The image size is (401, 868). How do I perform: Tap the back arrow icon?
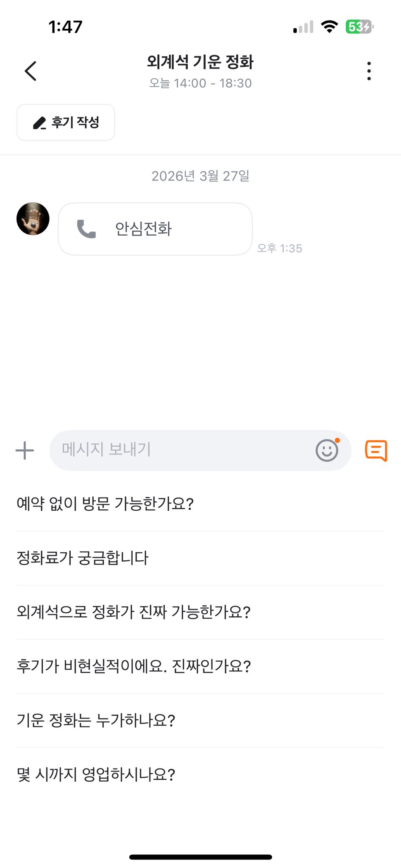(31, 71)
